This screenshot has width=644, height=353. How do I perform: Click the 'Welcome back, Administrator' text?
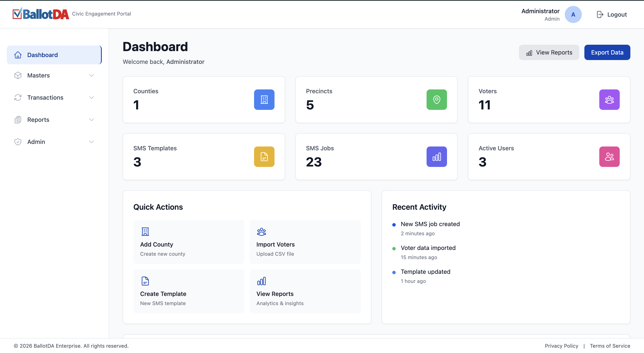pos(164,62)
